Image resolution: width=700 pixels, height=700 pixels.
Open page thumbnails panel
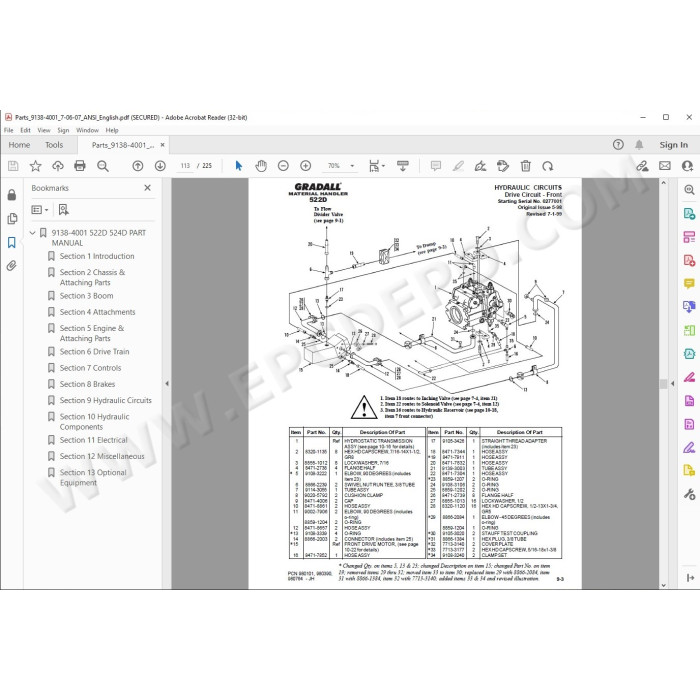(12, 219)
